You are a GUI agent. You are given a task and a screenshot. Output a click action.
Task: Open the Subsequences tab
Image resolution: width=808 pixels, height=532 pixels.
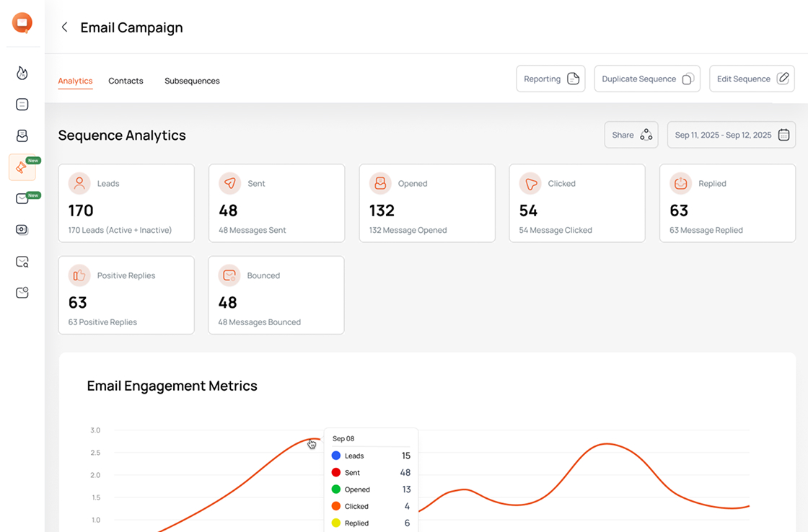point(192,81)
